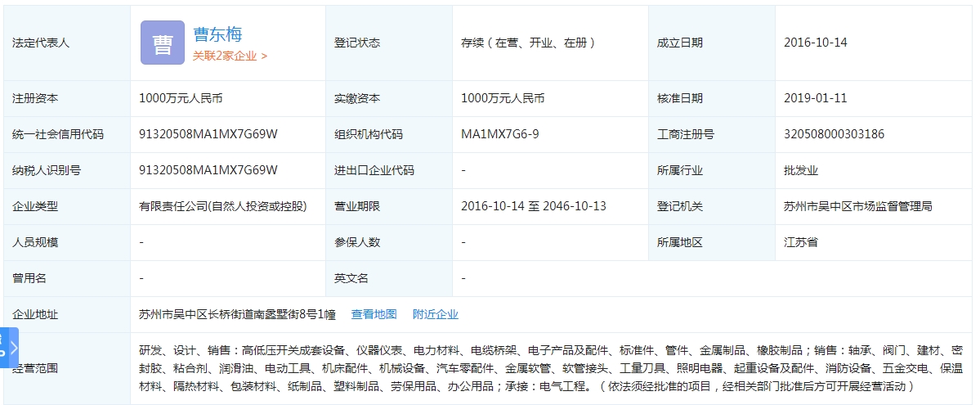
Task: Click 查看地图 to view the map
Action: (x=374, y=314)
